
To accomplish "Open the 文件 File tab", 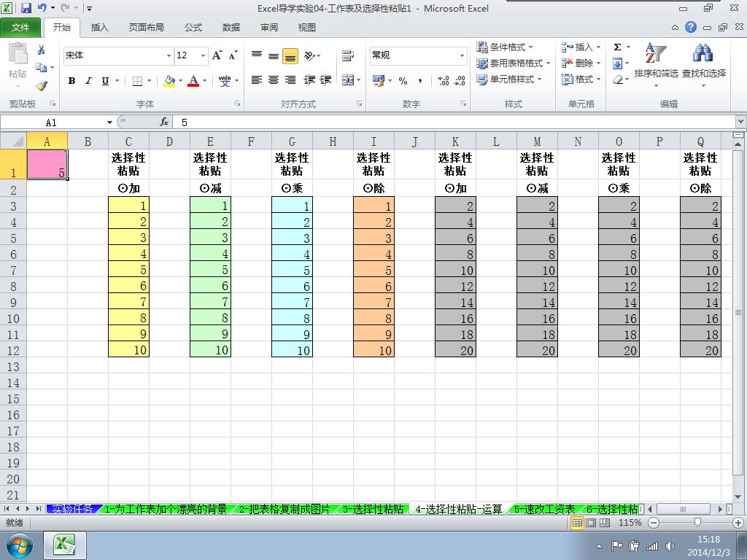I will point(20,28).
